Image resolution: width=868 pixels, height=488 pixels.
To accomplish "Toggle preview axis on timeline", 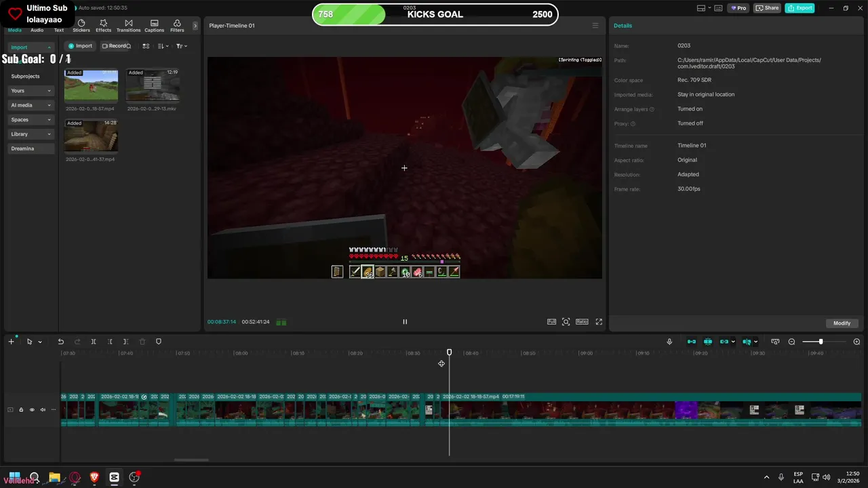I will pos(747,342).
